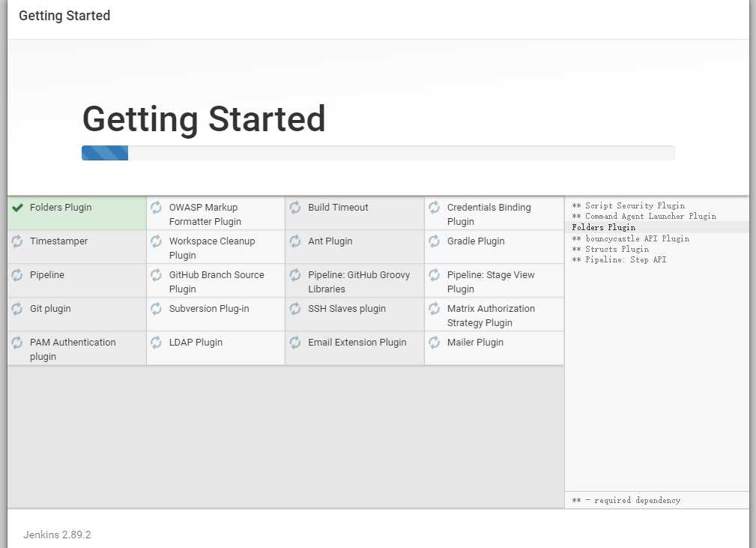Select the Build Timeout label

[338, 208]
